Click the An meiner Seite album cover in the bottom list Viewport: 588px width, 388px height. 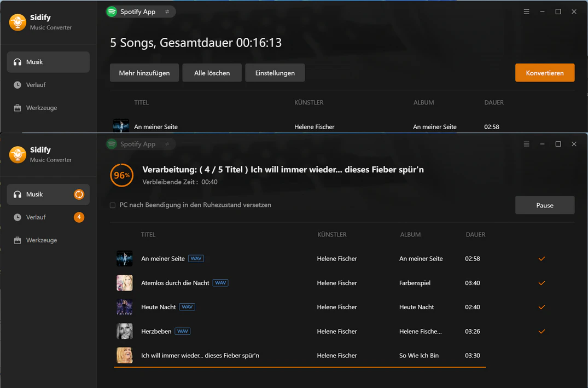click(x=125, y=258)
